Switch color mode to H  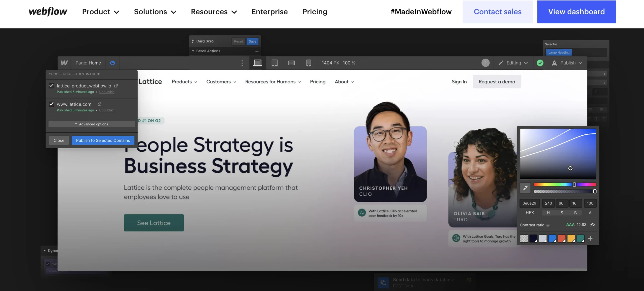click(x=548, y=213)
